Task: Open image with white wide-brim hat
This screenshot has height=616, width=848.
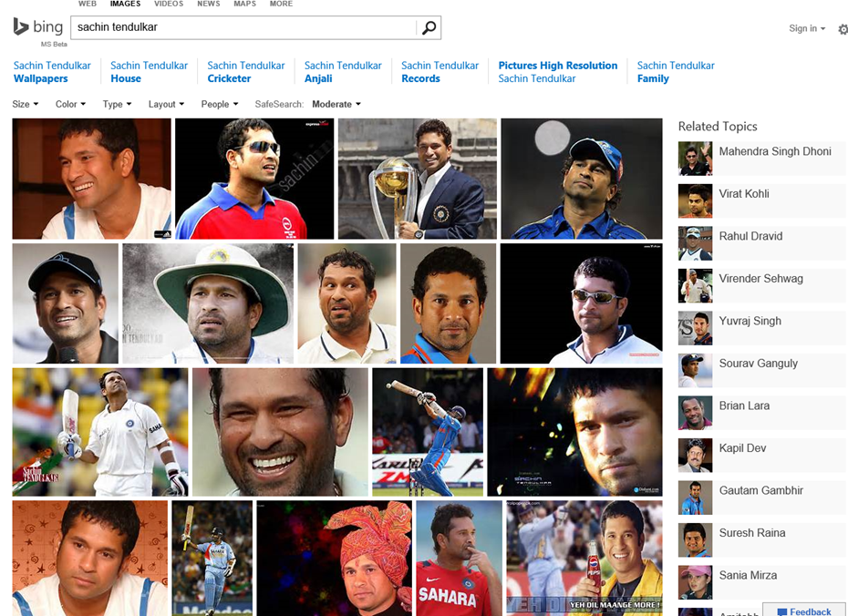Action: coord(208,303)
